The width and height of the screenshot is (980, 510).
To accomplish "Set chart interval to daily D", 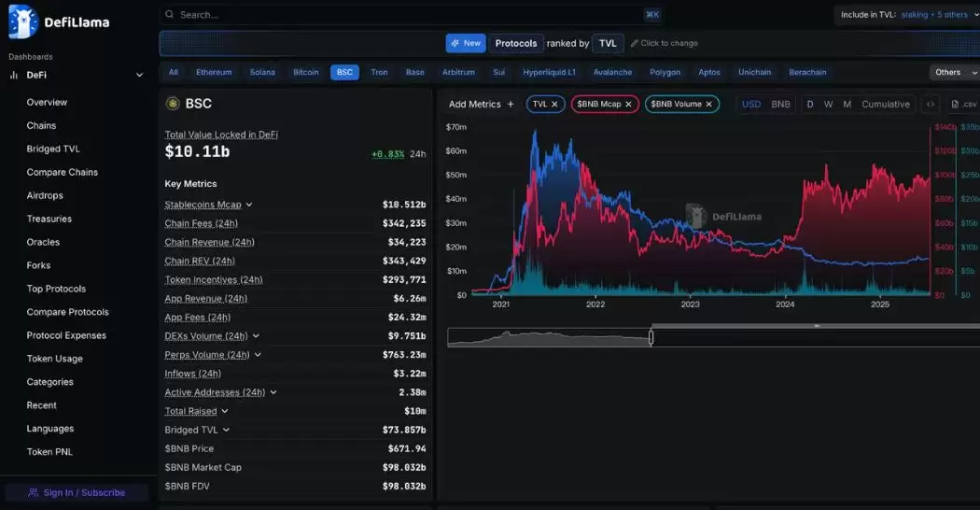I will tap(810, 104).
